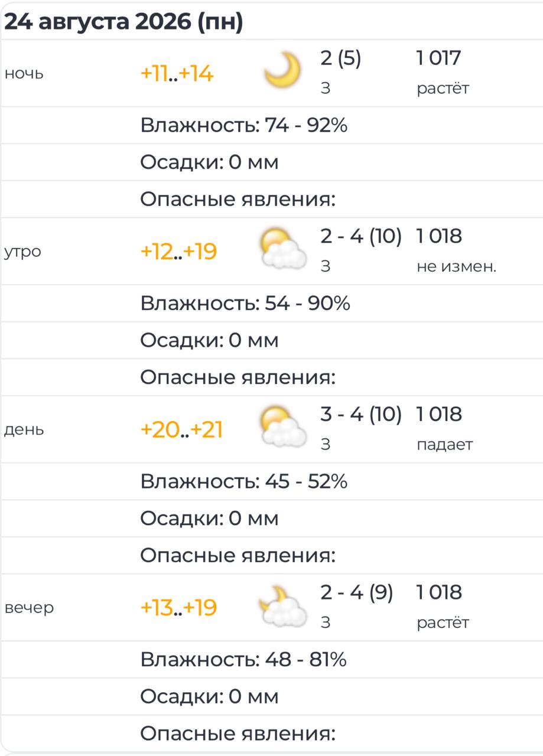Click evening temperature +13..+19

click(178, 608)
